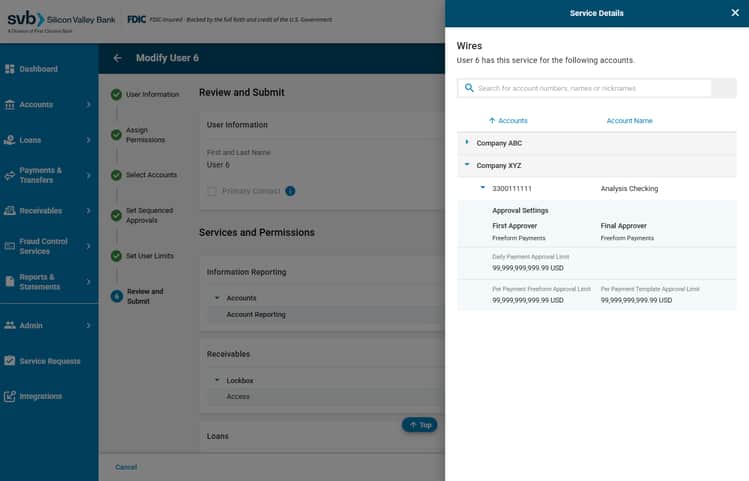Expand Fraud Control Services chevron
Viewport: 749px width, 481px height.
click(88, 246)
